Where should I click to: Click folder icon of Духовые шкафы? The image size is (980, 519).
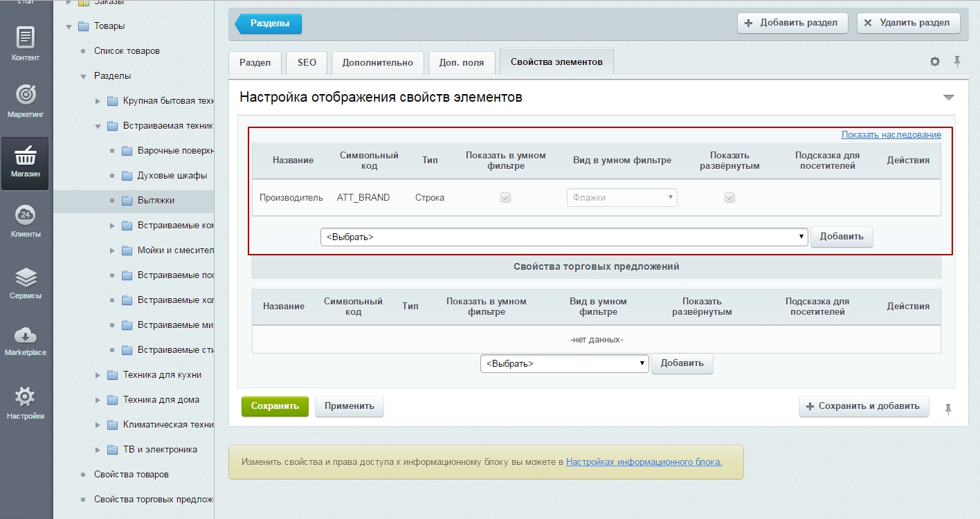tap(127, 176)
